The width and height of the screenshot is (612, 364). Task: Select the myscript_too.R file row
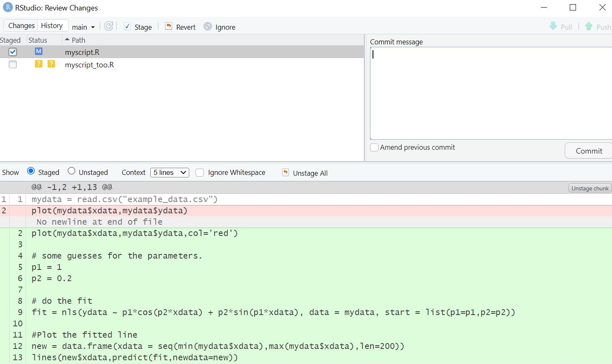click(182, 64)
